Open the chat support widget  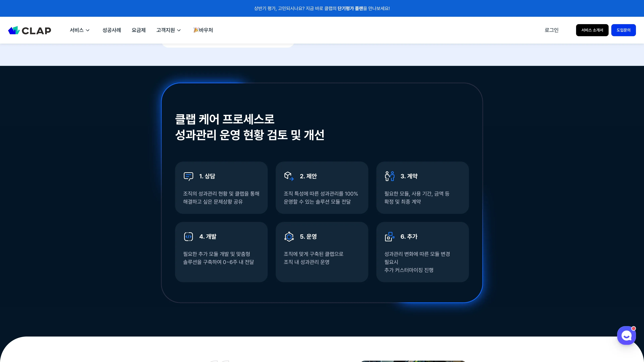tap(626, 336)
